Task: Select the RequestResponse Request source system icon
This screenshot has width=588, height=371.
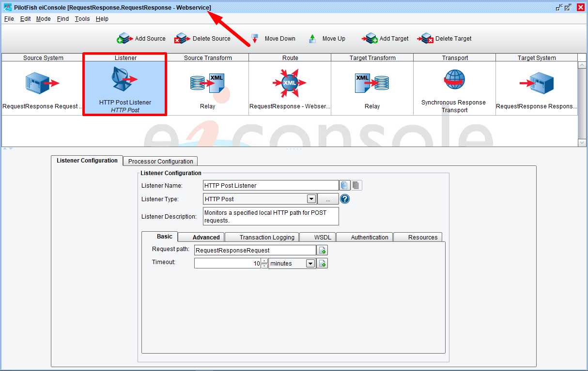Action: coord(43,83)
